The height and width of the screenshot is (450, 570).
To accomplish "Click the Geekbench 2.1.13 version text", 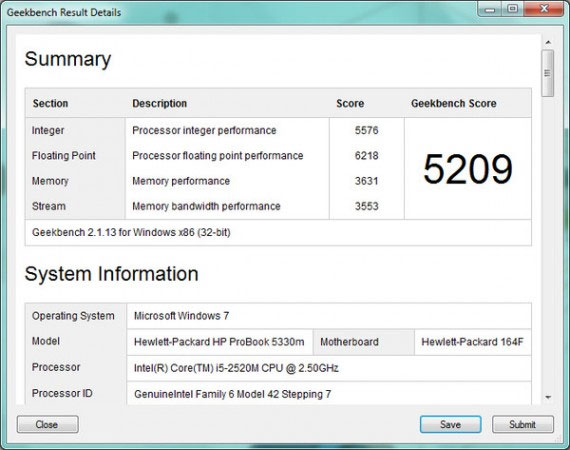I will coord(131,232).
